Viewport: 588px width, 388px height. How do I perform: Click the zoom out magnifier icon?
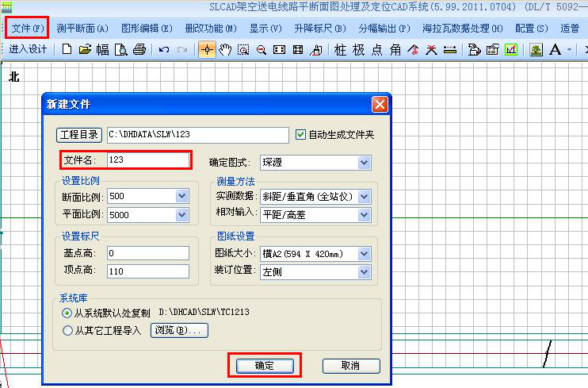[x=262, y=49]
